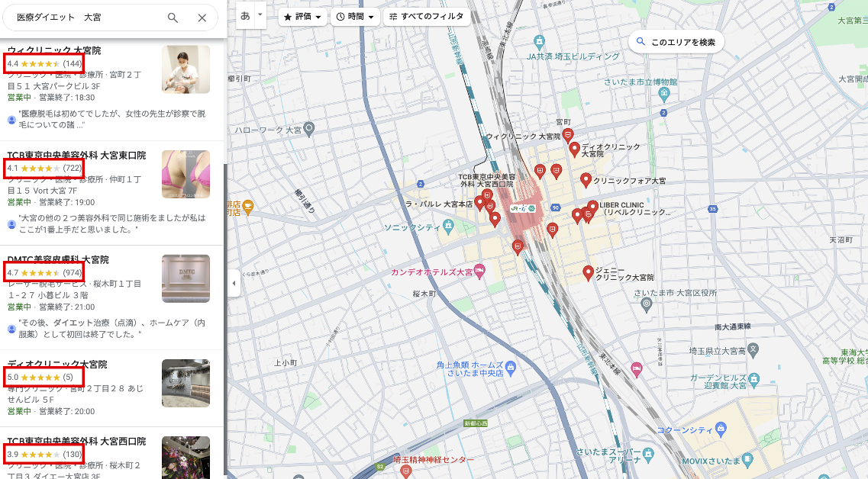Open TCB東京中央美容外科 大宮西口院 listing
The image size is (868, 479).
(76, 441)
